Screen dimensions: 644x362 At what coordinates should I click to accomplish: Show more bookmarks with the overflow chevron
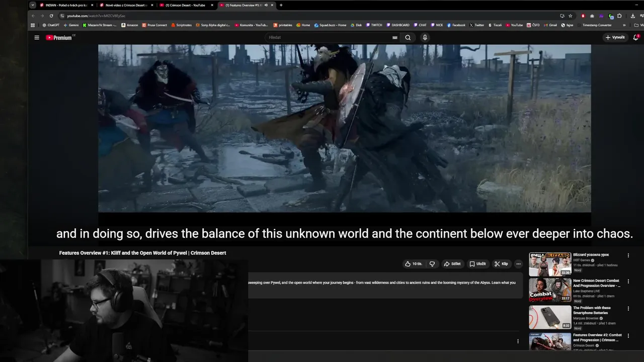point(624,25)
